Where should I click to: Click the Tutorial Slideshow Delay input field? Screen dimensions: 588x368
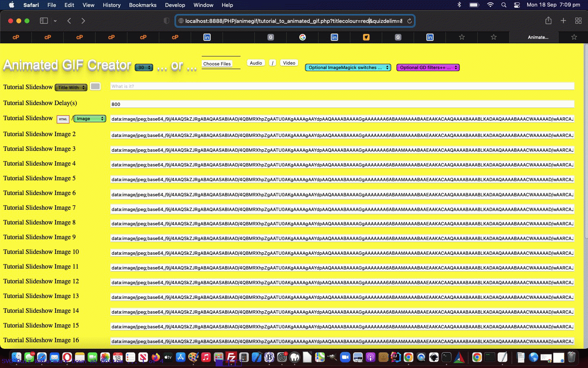[342, 104]
